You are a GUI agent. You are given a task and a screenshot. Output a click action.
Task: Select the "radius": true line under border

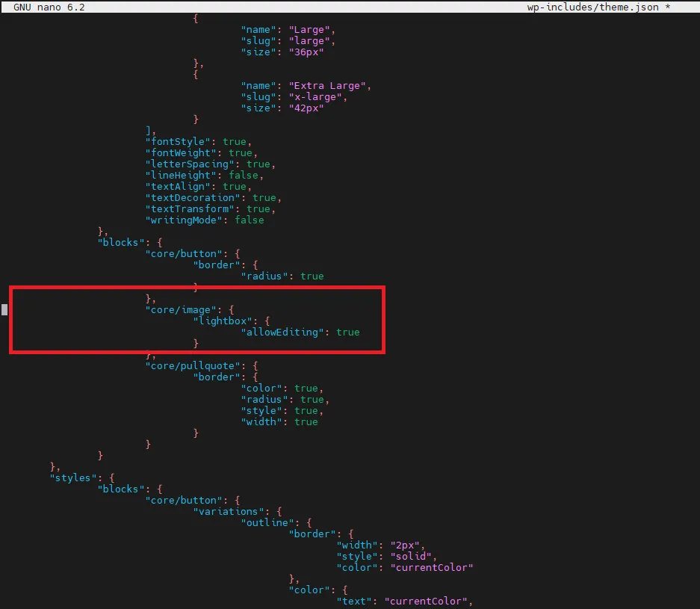coord(279,276)
